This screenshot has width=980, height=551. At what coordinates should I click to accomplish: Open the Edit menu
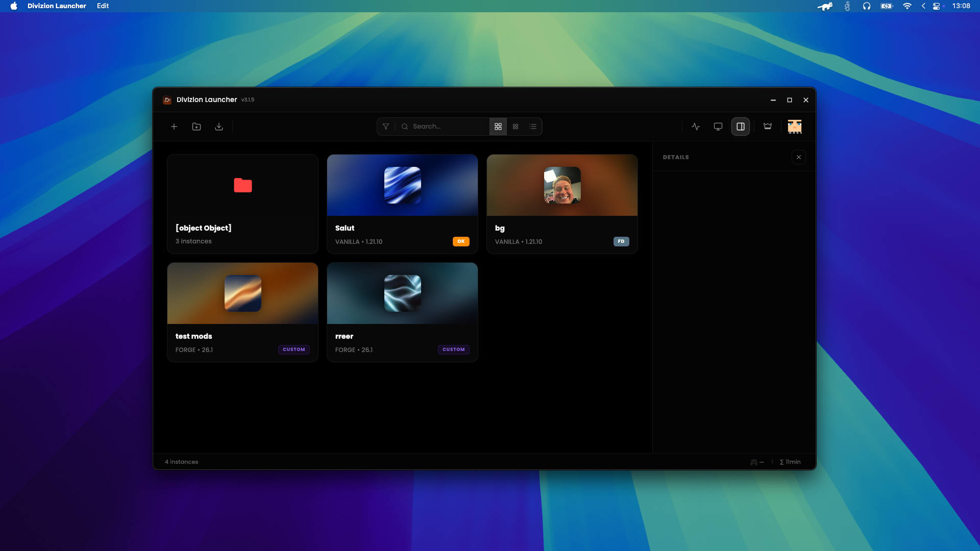click(x=103, y=6)
